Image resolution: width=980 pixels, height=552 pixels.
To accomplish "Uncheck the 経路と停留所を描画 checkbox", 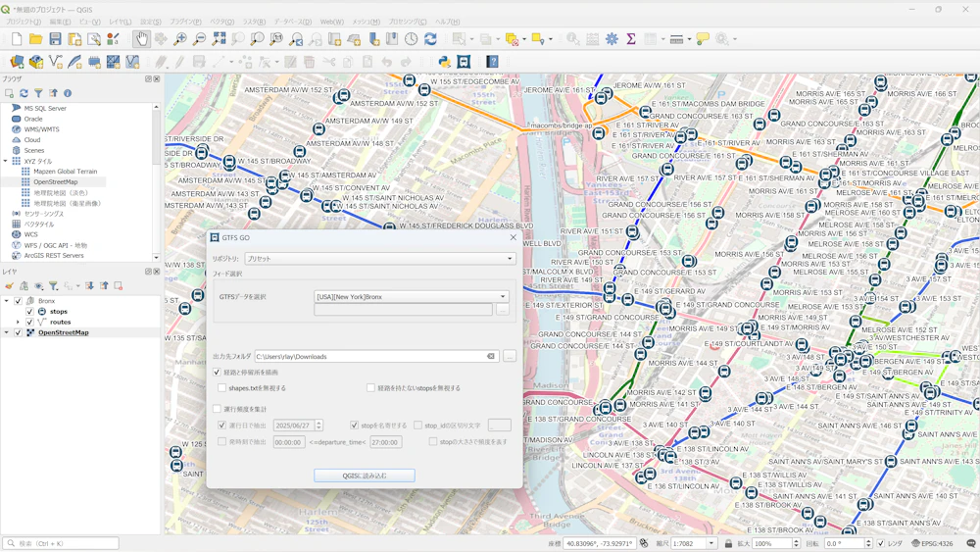I will 218,373.
